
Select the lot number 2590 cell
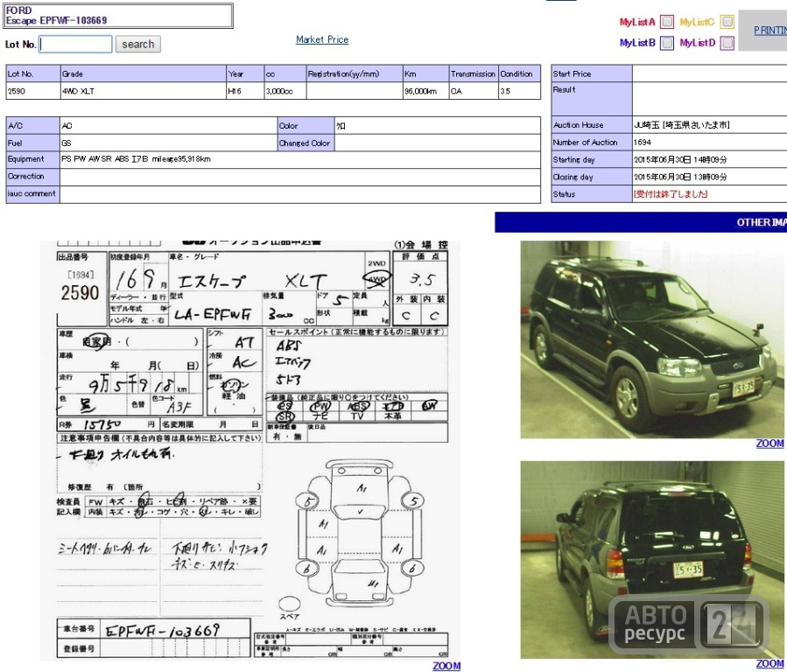tap(33, 91)
